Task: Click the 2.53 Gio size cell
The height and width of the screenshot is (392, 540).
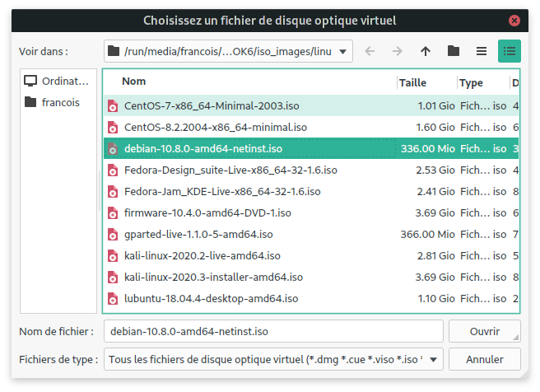Action: click(x=435, y=170)
